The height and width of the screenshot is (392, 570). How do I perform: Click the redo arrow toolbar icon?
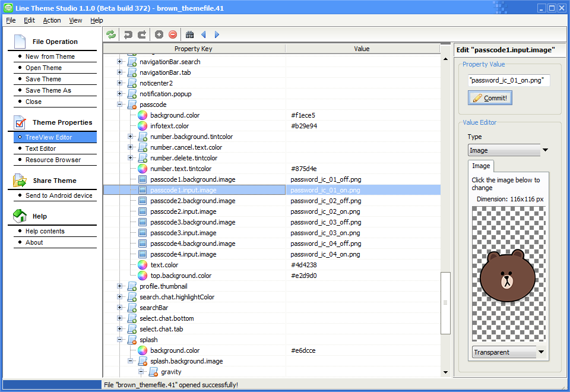point(142,34)
